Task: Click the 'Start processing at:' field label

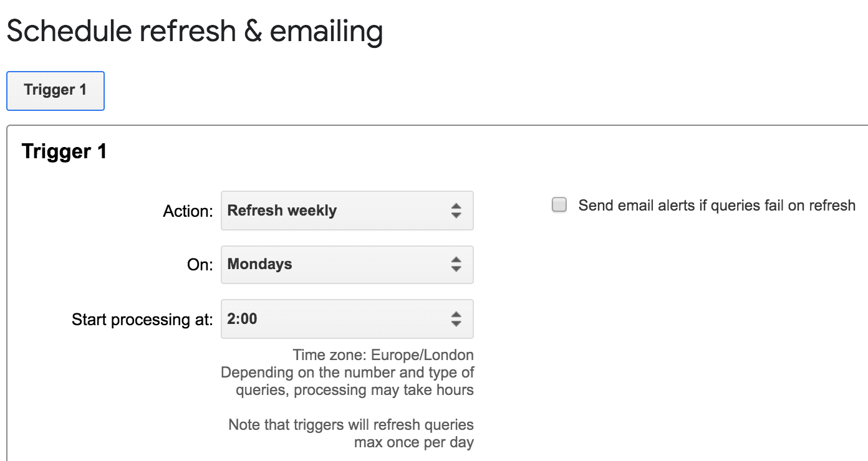Action: 142,320
